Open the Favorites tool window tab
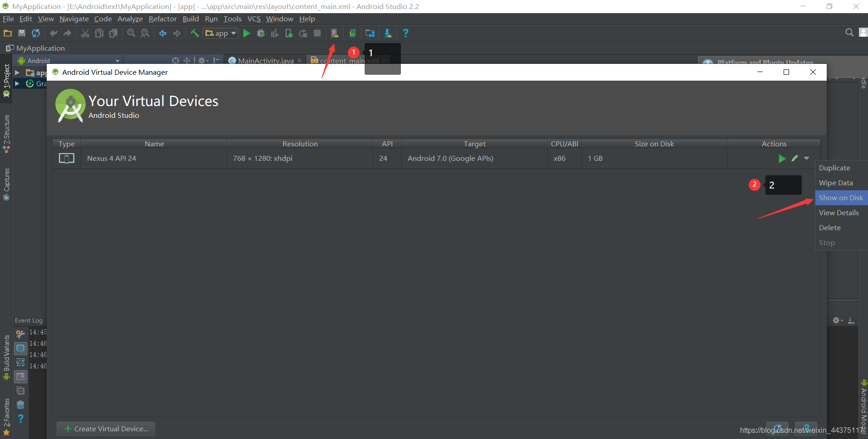The image size is (868, 439). 6,417
